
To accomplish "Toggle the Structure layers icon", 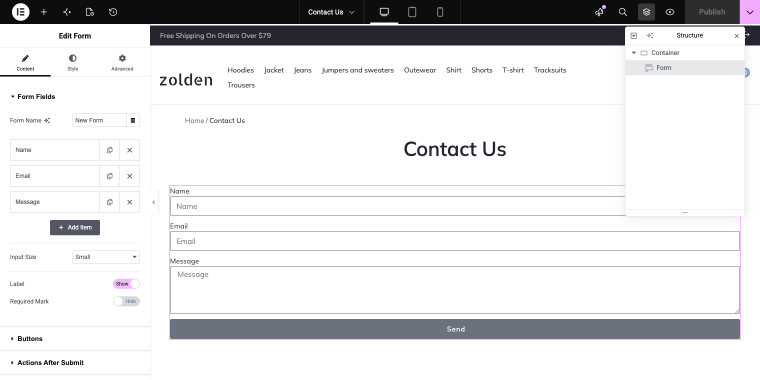I will 646,12.
